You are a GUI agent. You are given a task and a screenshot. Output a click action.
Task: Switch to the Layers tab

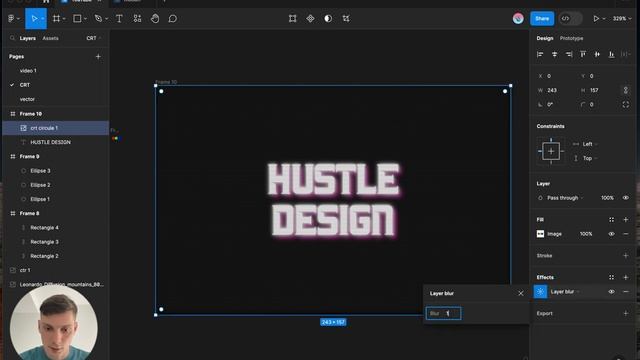coord(28,38)
